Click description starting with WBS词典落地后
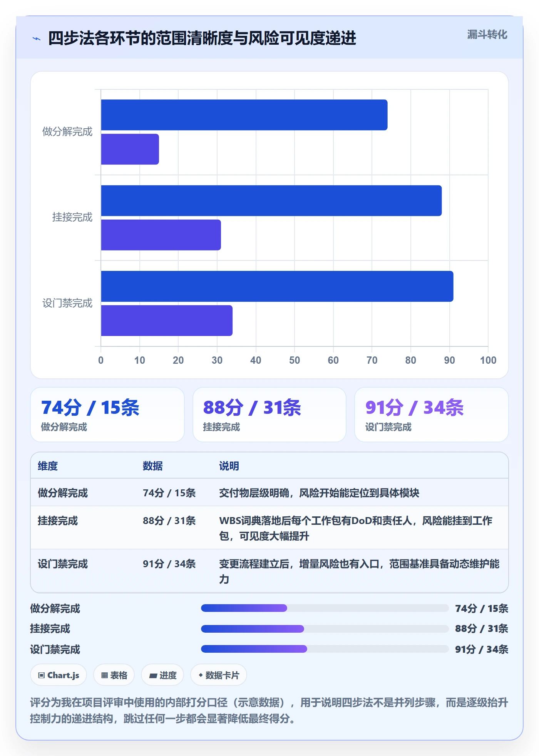The width and height of the screenshot is (539, 756). coord(356,528)
